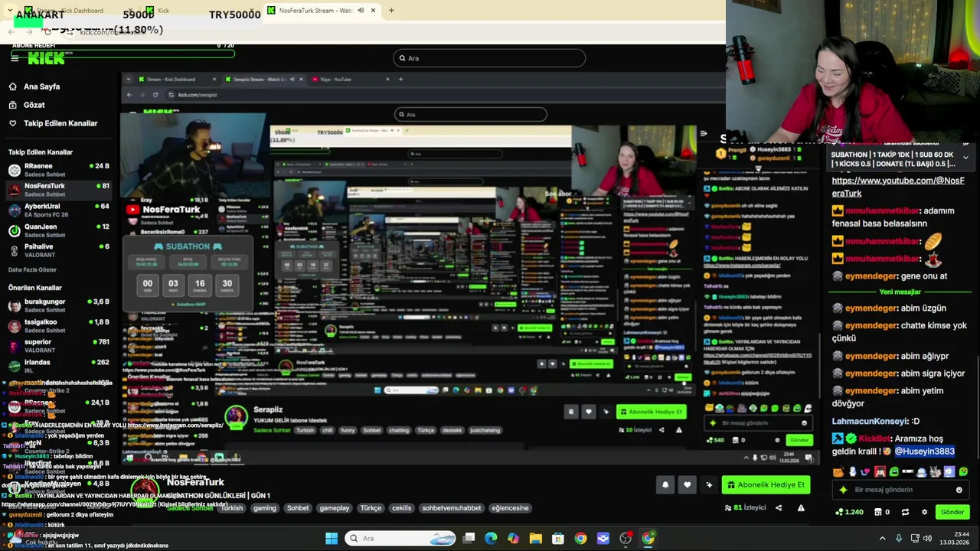Open a new browser tab
Screen dimensions: 980x551
coord(391,11)
